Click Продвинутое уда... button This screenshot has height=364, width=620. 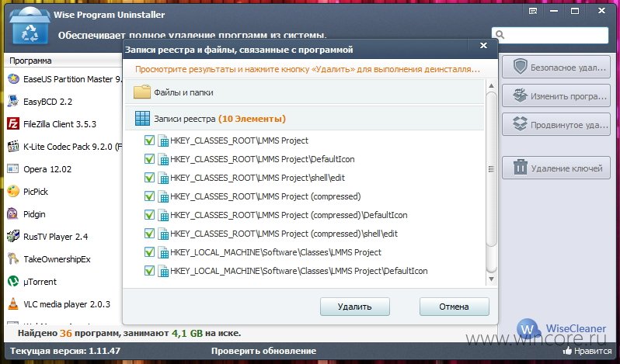(x=556, y=124)
